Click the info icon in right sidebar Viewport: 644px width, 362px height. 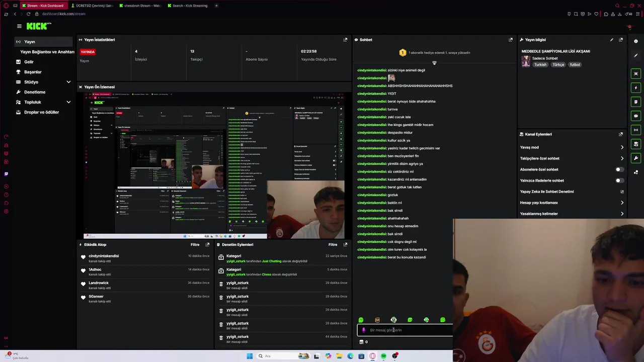pyautogui.click(x=636, y=41)
